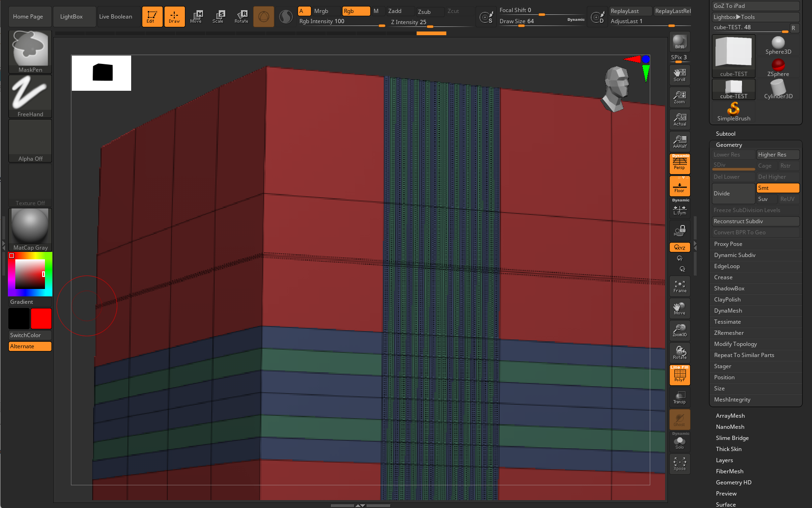
Task: Open the MaskPen brush selector
Action: click(30, 51)
